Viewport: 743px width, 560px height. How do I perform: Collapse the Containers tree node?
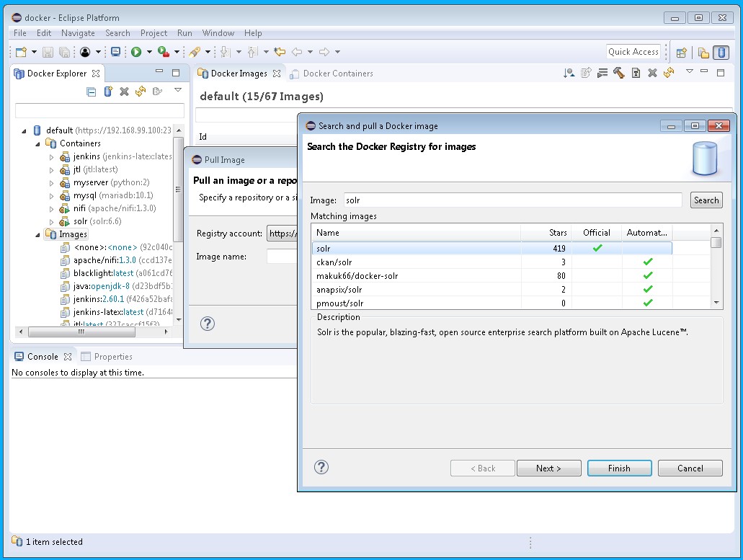coord(38,143)
